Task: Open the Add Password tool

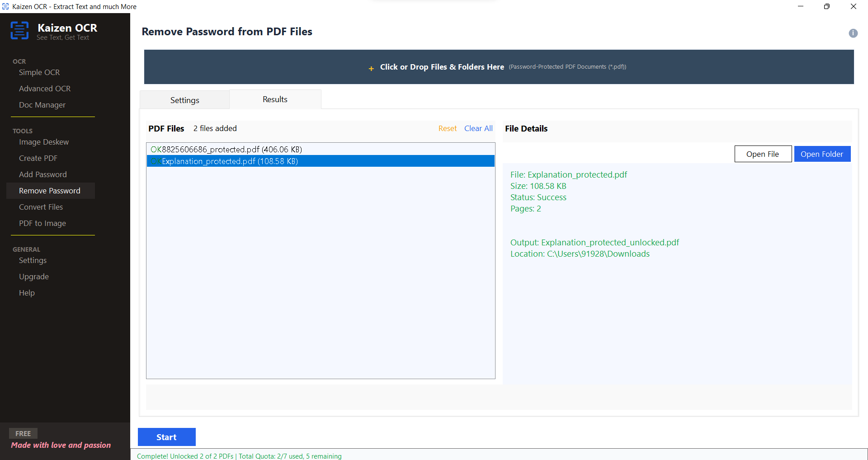Action: [43, 174]
